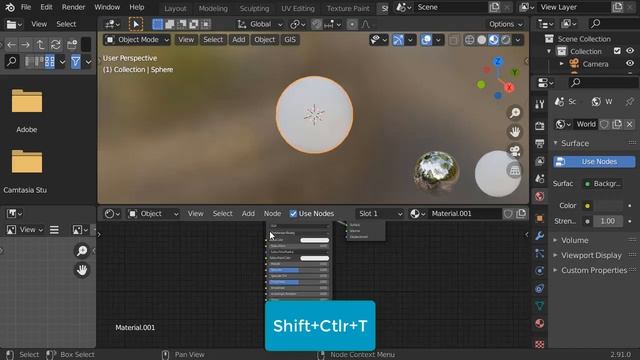This screenshot has width=640, height=360.
Task: Open Output properties printer icon
Action: [540, 143]
